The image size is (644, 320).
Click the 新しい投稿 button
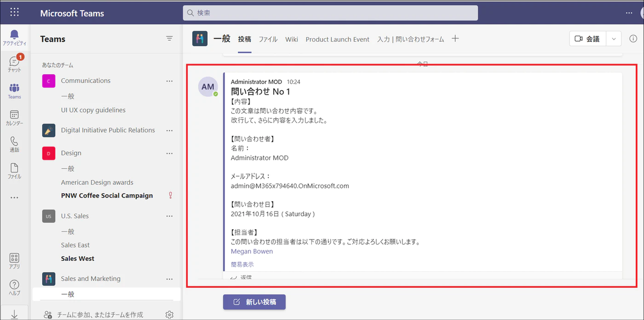click(x=254, y=302)
